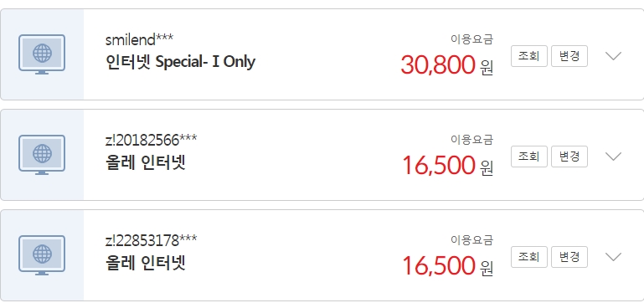
Task: Expand the z!22853178*** row chevron
Action: click(613, 257)
